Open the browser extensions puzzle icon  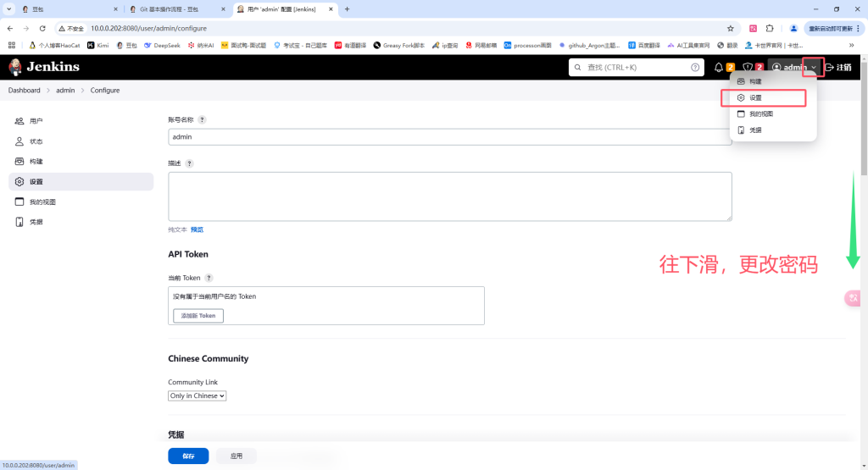coord(770,28)
